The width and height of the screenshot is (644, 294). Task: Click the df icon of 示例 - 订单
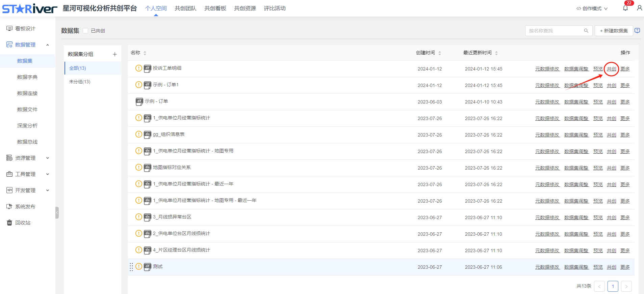pyautogui.click(x=139, y=101)
